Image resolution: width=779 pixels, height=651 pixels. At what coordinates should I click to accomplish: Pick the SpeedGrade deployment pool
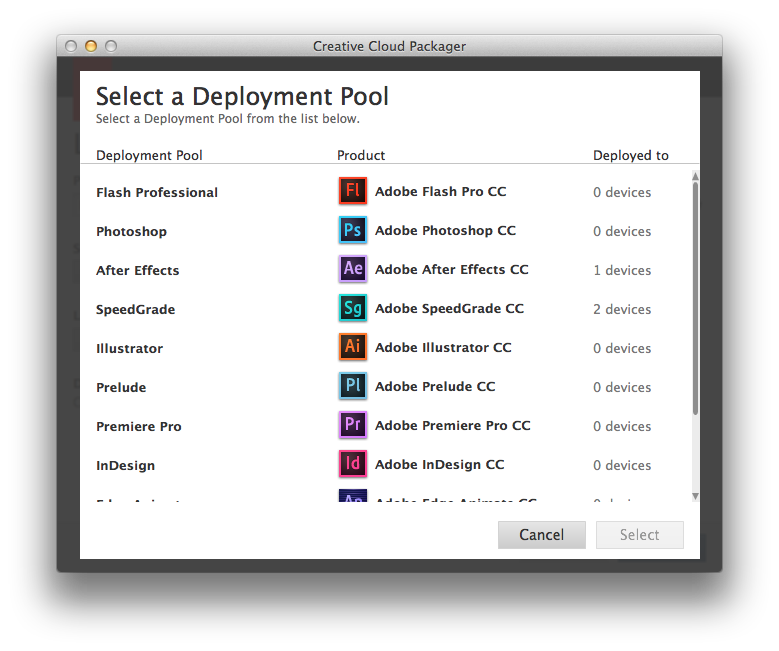136,309
